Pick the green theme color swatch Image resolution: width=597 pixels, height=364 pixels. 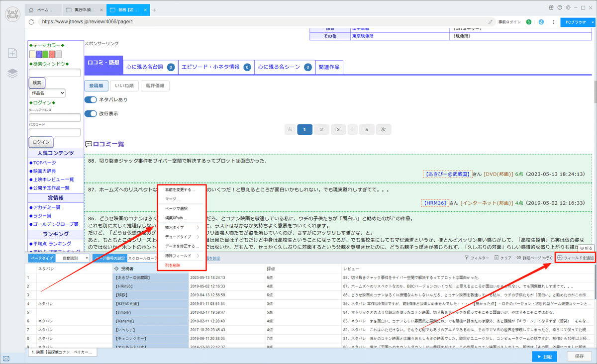pos(45,54)
